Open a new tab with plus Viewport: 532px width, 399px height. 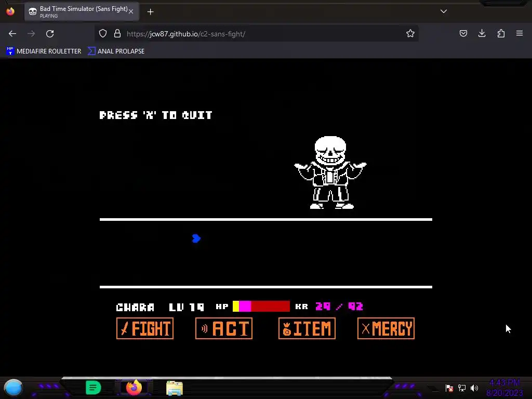150,12
